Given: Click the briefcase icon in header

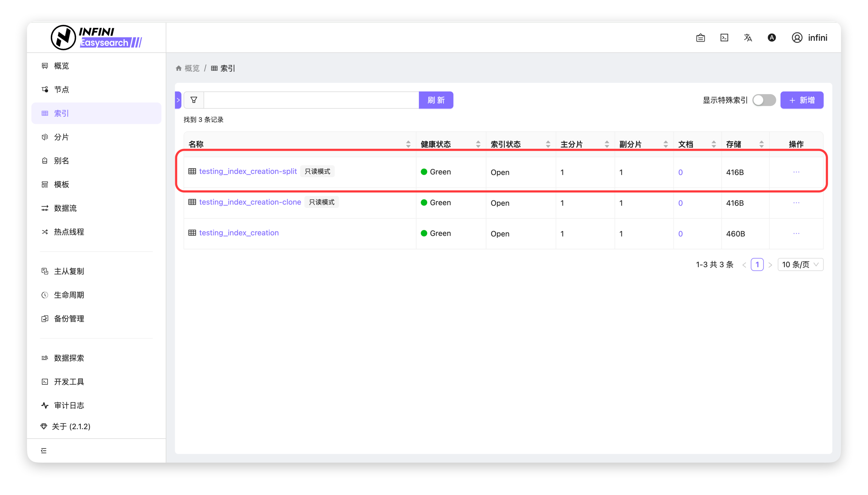Looking at the screenshot, I should [x=700, y=38].
